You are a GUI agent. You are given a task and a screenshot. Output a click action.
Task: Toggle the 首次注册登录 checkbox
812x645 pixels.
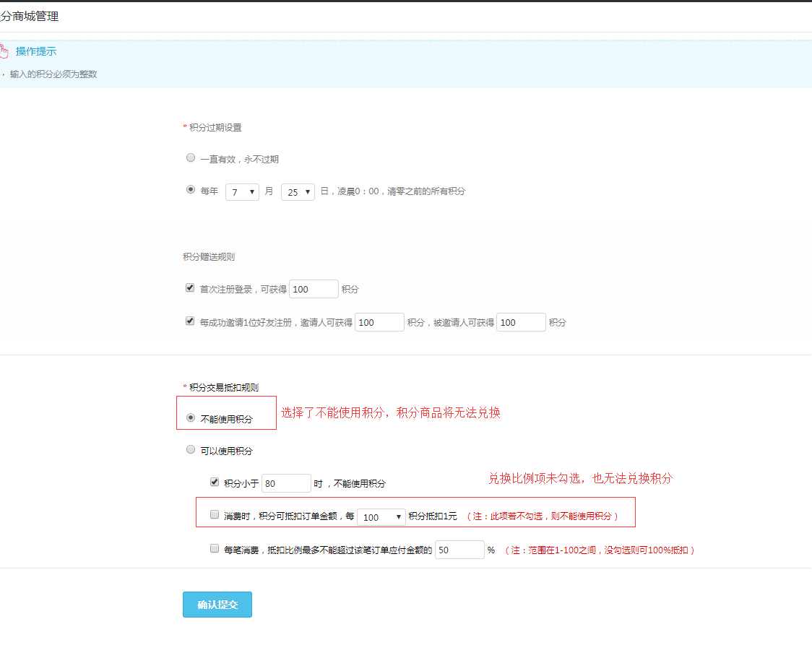[190, 287]
